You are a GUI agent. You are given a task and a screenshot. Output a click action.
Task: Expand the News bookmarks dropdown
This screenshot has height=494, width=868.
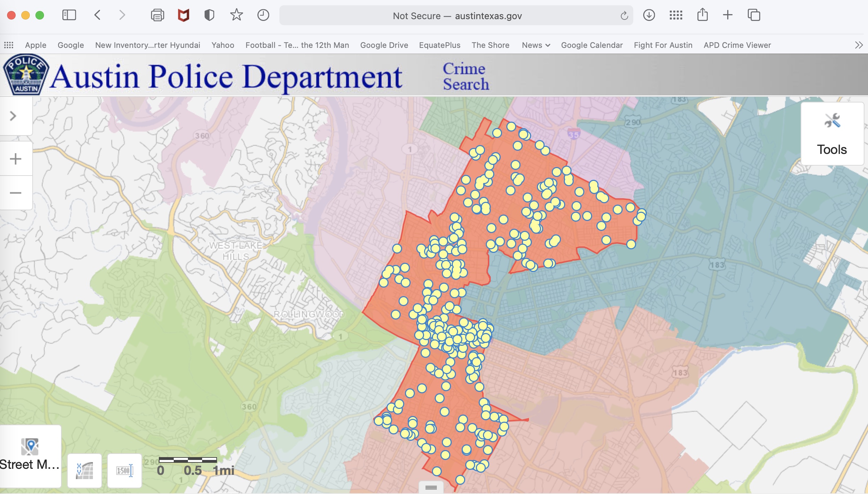(x=535, y=45)
